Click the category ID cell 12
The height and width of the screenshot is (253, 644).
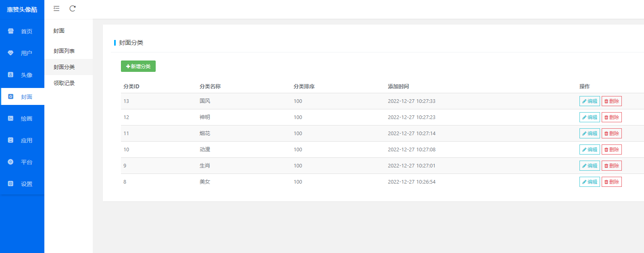(x=126, y=117)
